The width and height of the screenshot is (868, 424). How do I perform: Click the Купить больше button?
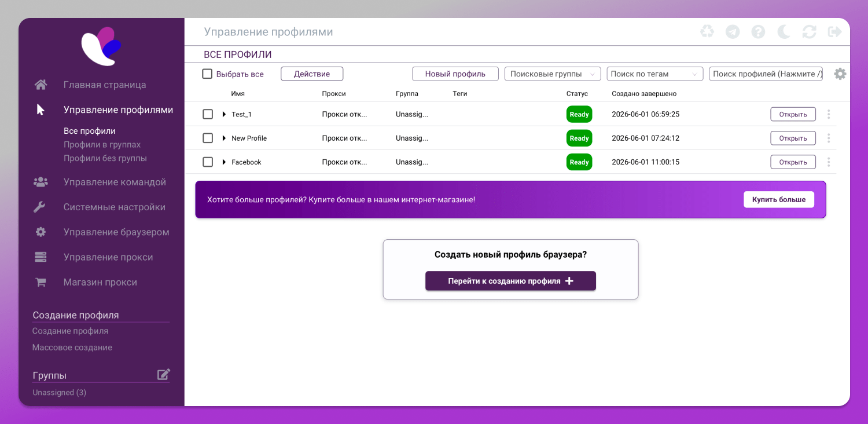point(779,199)
